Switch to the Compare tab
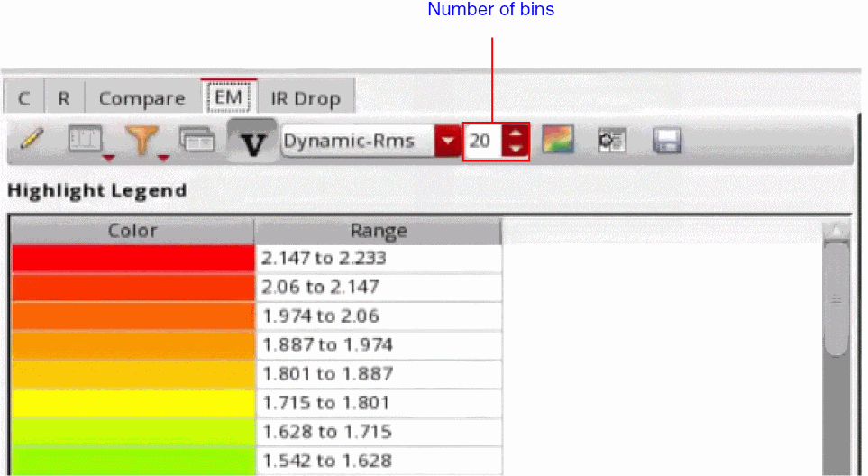 point(142,98)
